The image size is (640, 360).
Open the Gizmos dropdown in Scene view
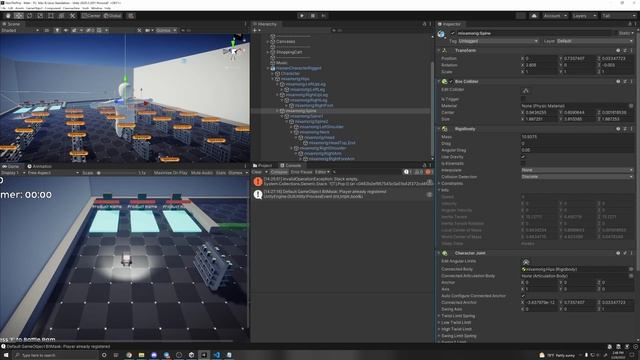(x=166, y=30)
